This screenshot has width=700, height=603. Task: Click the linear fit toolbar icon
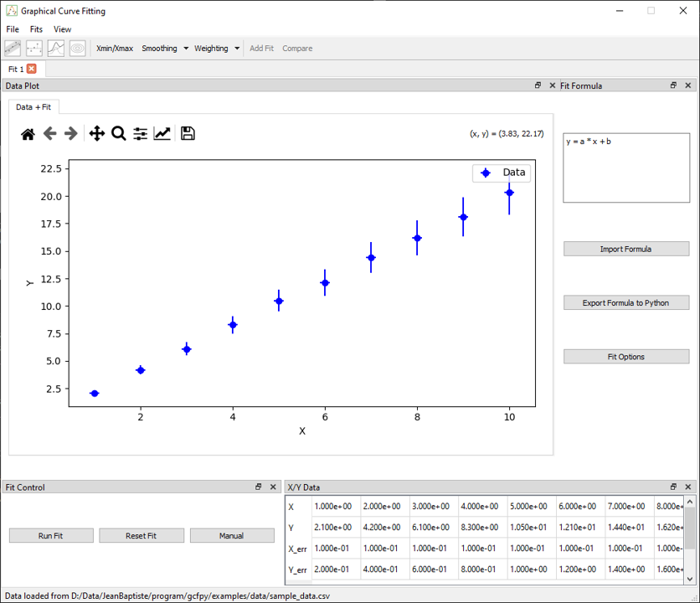point(13,49)
